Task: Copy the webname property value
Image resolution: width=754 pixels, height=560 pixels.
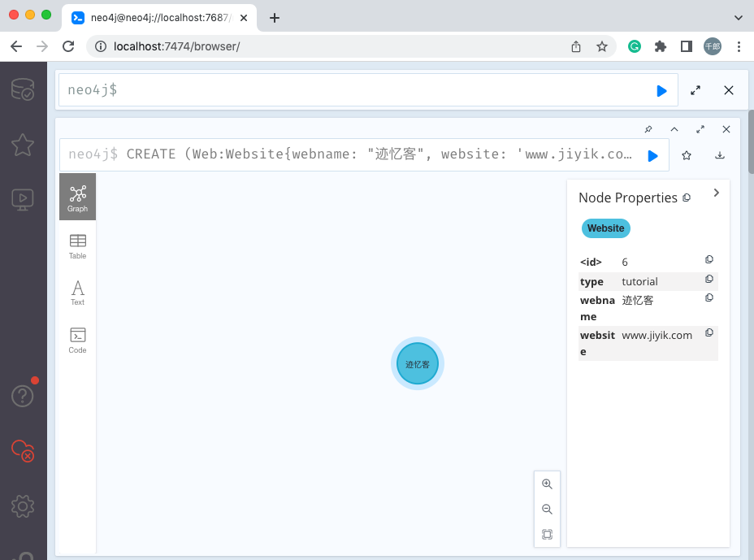Action: pos(708,297)
